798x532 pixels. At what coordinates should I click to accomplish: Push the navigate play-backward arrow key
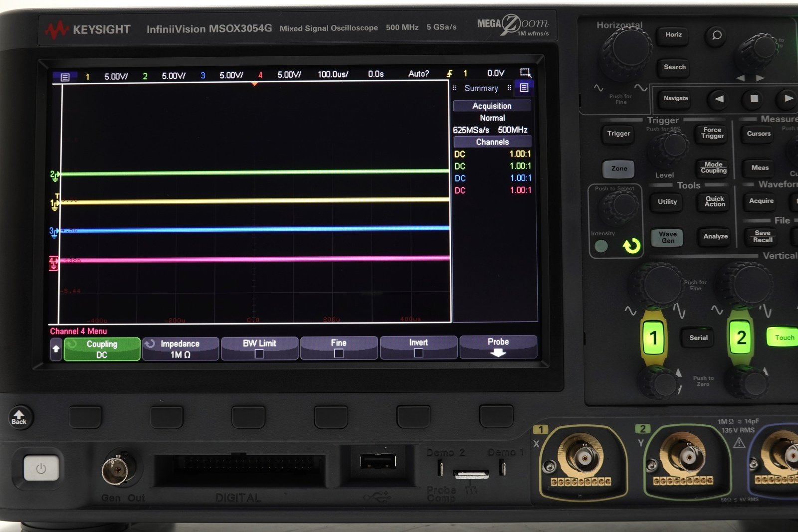[719, 99]
